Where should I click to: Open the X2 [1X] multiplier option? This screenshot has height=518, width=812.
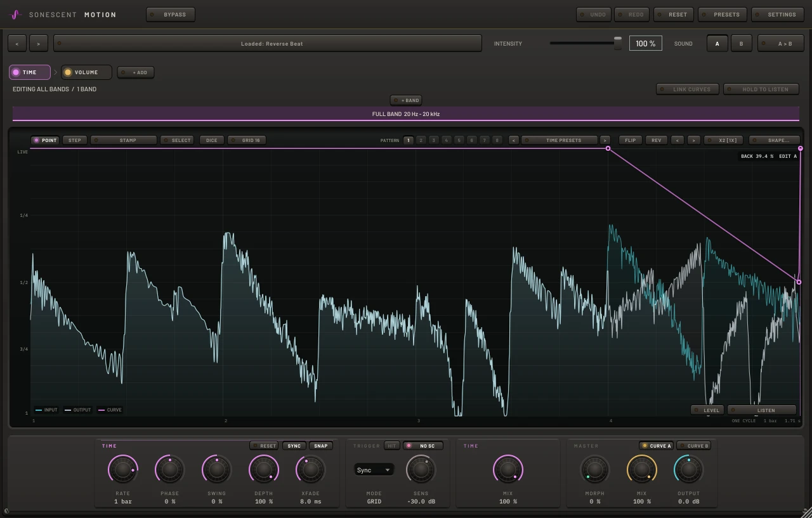723,140
